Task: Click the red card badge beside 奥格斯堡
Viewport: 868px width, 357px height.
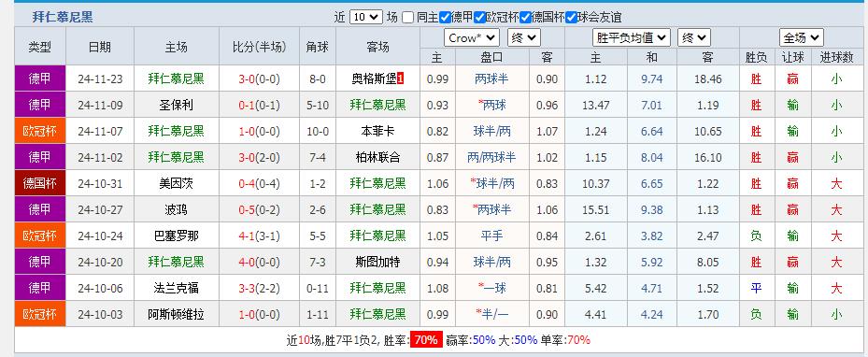Action: click(x=401, y=79)
